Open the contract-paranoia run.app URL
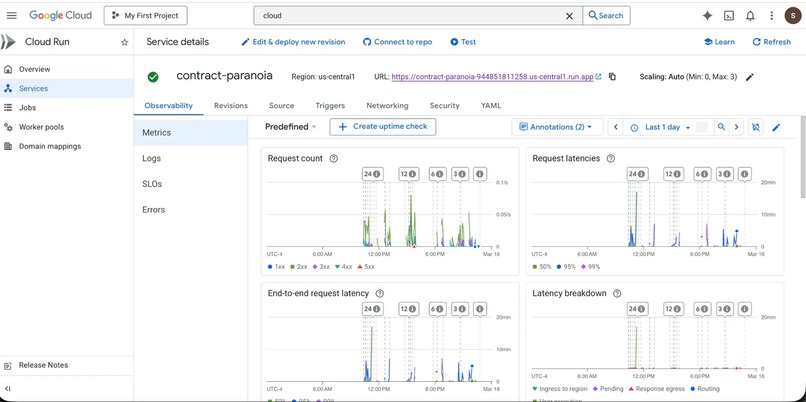 (492, 77)
